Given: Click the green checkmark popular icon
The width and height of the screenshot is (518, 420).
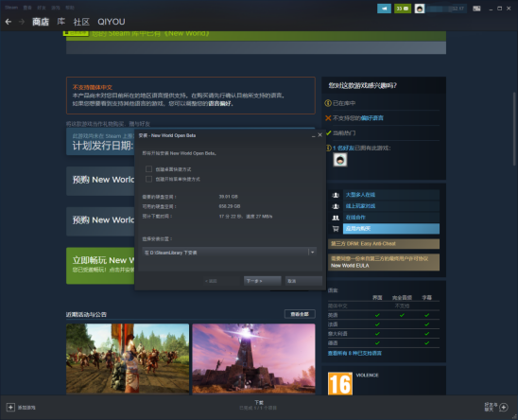Looking at the screenshot, I should click(328, 133).
